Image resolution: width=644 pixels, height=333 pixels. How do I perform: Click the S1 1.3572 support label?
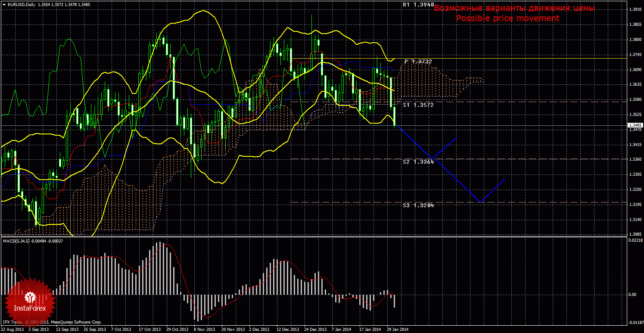click(x=418, y=105)
